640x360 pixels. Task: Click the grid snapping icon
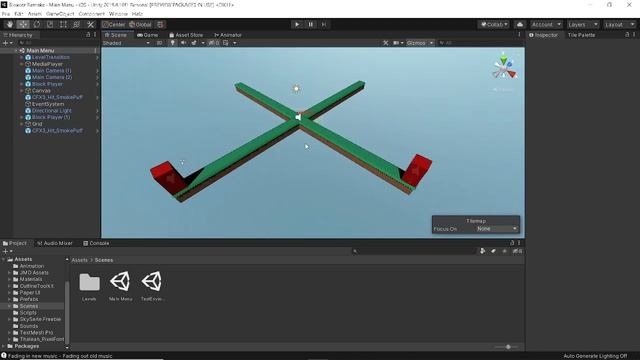(160, 24)
